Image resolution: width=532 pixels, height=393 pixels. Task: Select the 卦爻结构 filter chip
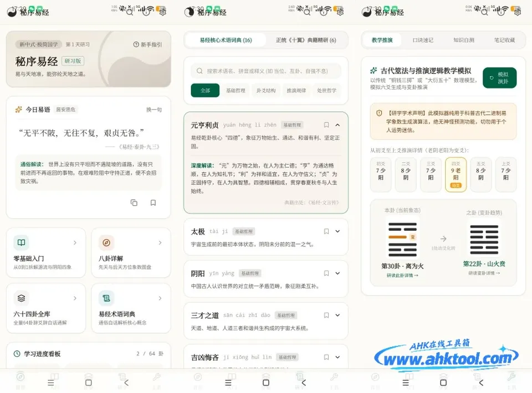pyautogui.click(x=266, y=90)
